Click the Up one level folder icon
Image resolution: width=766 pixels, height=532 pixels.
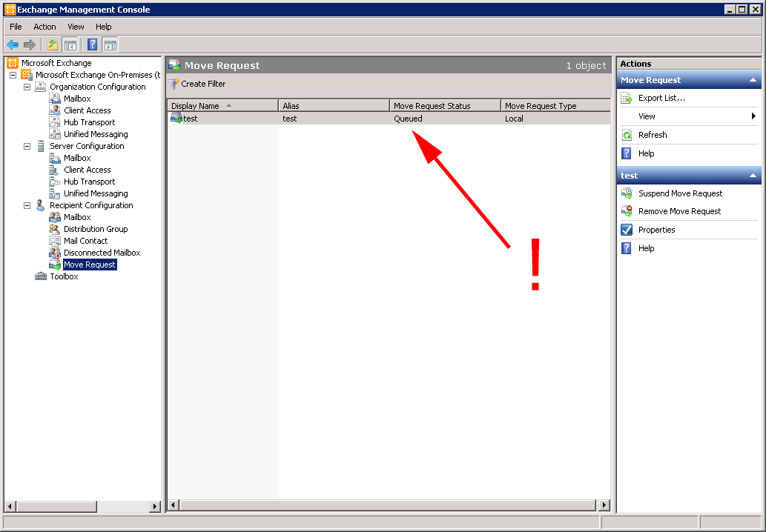point(52,45)
